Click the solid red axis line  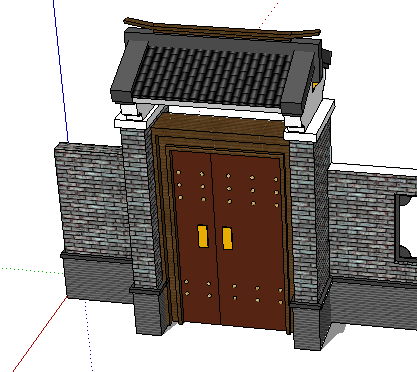[x=40, y=334]
